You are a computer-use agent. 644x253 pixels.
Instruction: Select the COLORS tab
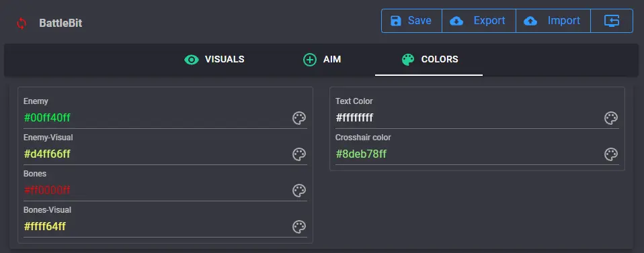[x=429, y=60]
